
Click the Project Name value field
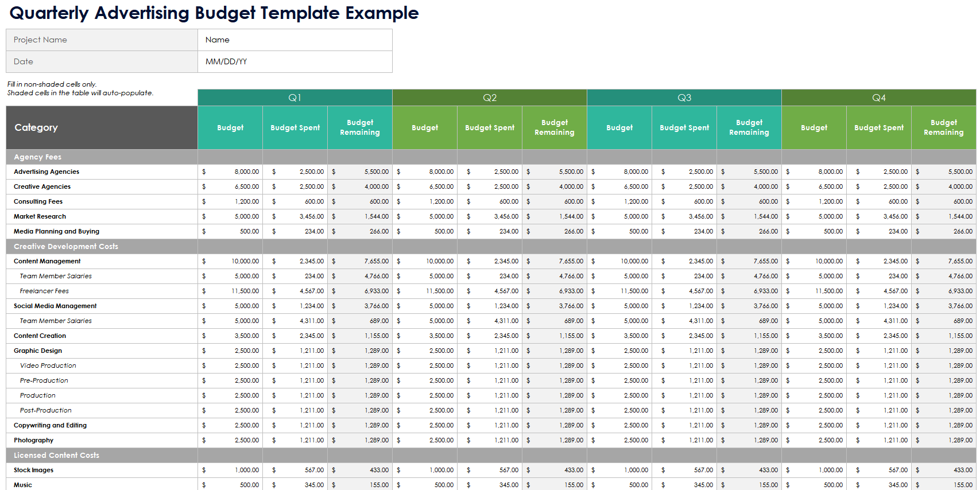coord(295,40)
